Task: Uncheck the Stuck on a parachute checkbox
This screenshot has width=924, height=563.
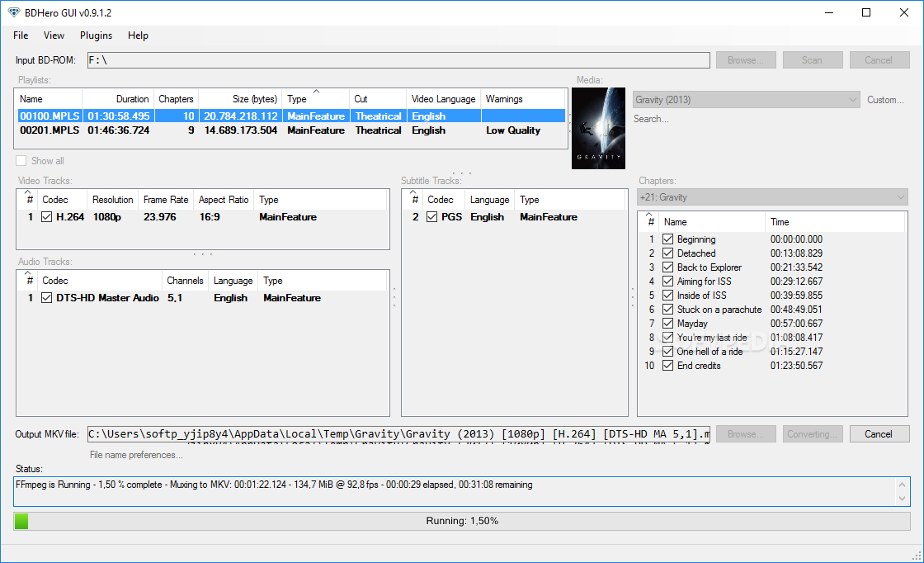Action: pyautogui.click(x=667, y=310)
